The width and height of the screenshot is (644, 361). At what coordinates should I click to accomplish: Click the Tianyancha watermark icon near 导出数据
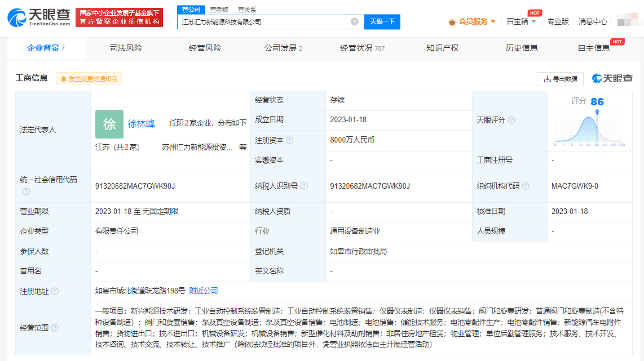click(x=597, y=78)
